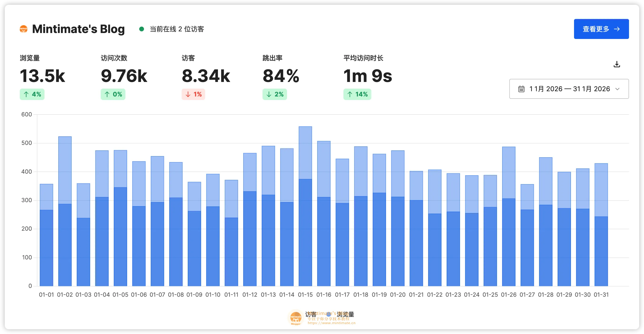
Task: Select the 跳出率 84% metric
Action: pyautogui.click(x=281, y=76)
